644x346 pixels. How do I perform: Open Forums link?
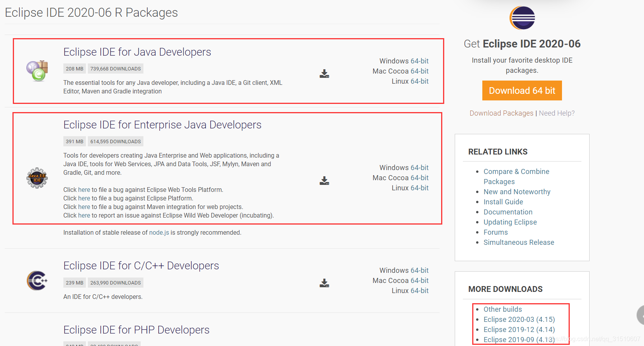(496, 232)
